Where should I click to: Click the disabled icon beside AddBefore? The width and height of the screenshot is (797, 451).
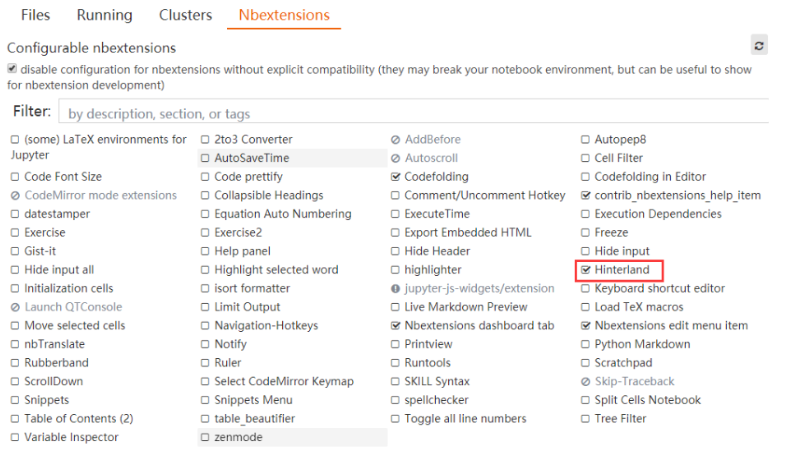coord(396,140)
